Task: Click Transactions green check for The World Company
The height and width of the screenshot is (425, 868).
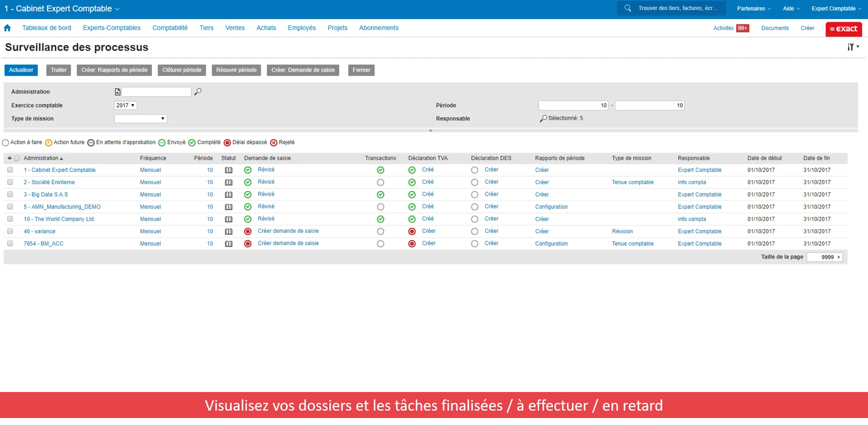Action: pos(381,219)
